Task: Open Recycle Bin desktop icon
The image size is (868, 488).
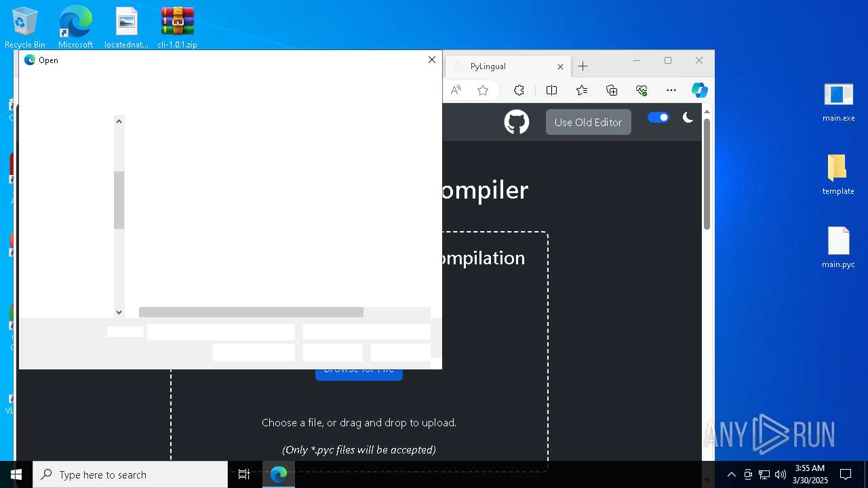Action: click(25, 28)
